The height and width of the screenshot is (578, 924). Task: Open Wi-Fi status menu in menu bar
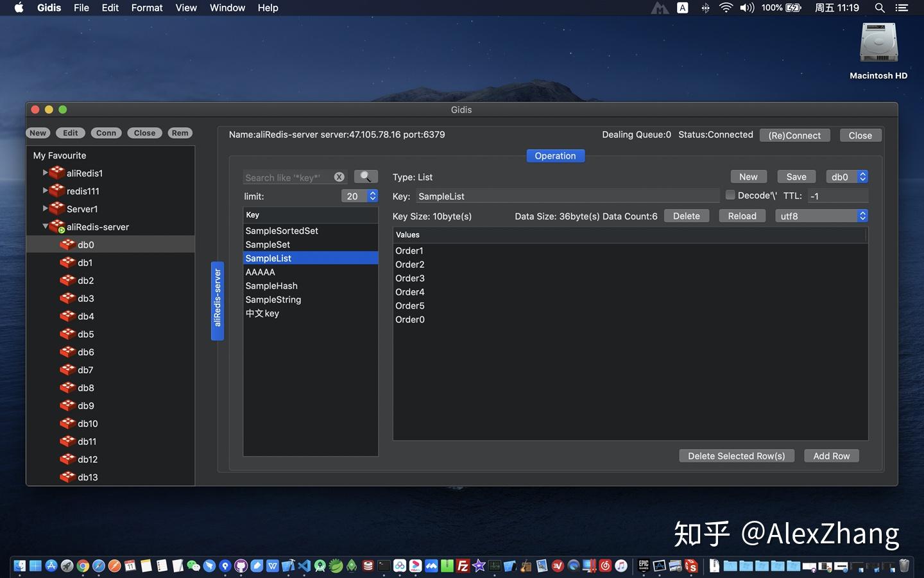click(726, 8)
